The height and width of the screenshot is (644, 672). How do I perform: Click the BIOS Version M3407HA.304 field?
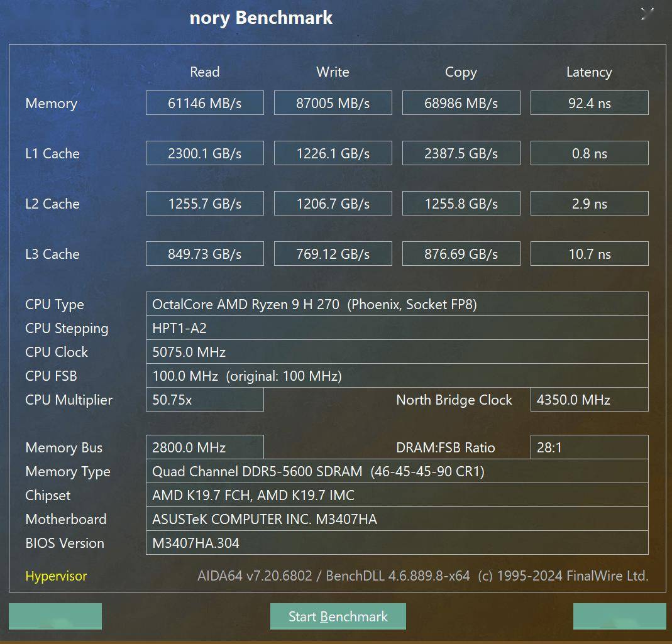point(397,543)
